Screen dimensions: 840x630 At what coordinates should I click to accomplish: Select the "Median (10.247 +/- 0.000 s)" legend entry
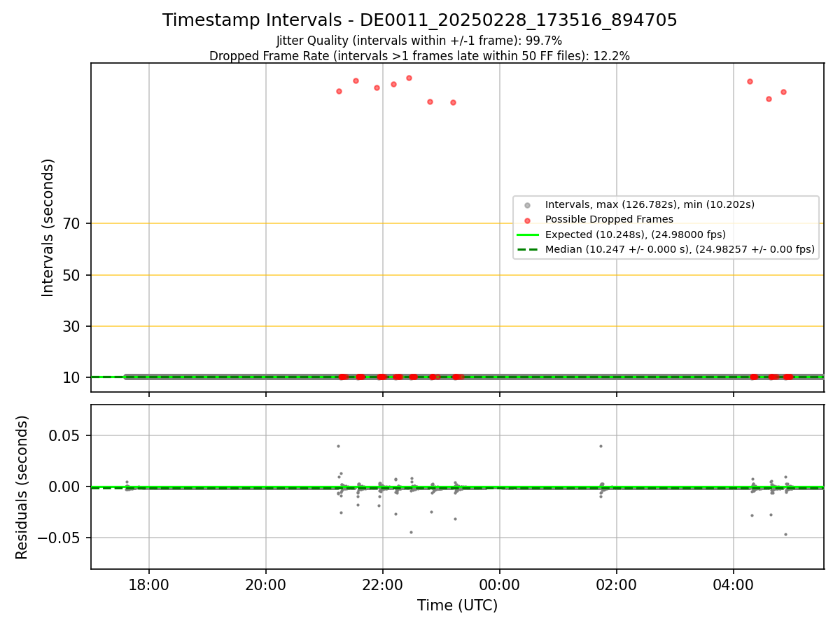click(680, 249)
